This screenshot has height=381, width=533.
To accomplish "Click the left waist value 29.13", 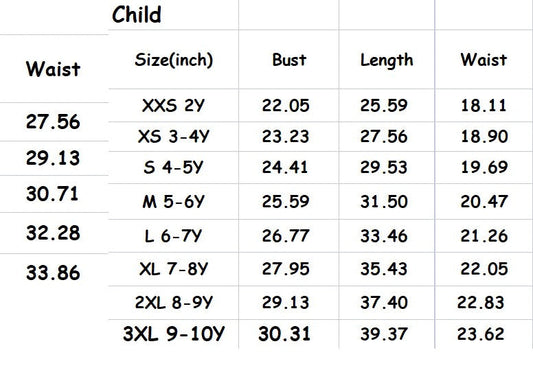I will (x=53, y=158).
